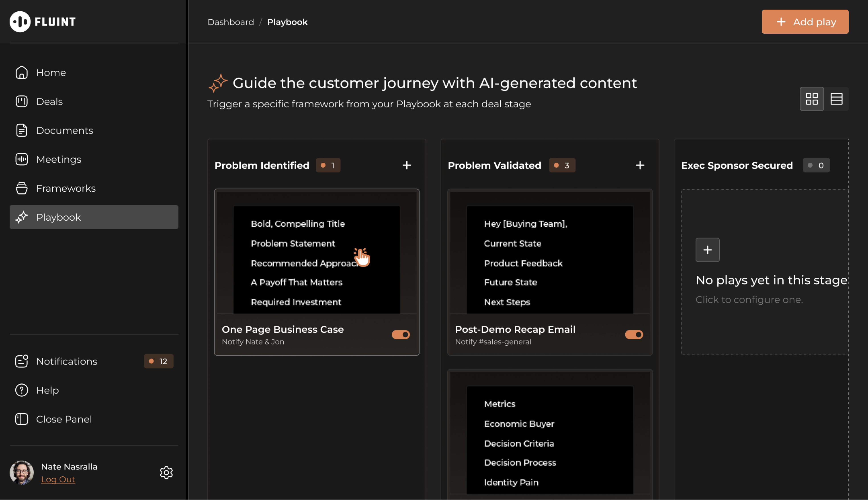This screenshot has height=500, width=868.
Task: Open the Meetings page
Action: coord(58,159)
